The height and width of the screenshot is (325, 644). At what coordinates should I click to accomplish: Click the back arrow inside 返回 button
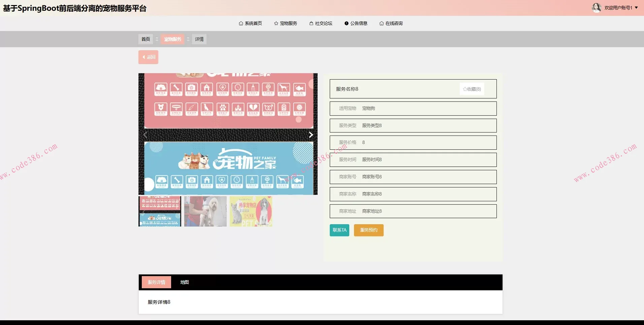click(x=144, y=57)
